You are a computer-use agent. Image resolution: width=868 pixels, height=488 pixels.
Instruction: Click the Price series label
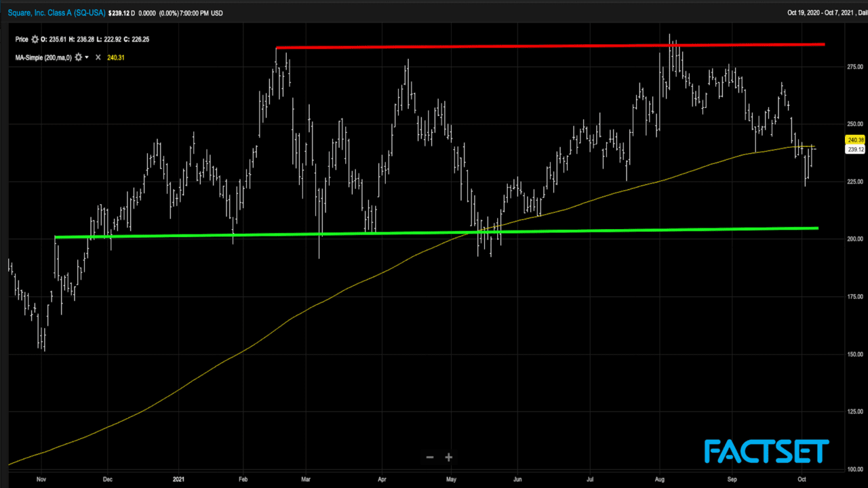21,39
